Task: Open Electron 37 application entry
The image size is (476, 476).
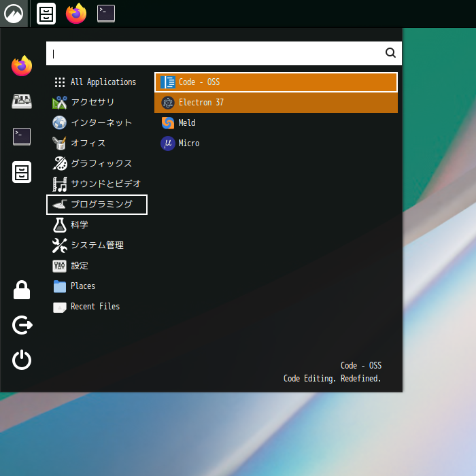Action: point(275,103)
